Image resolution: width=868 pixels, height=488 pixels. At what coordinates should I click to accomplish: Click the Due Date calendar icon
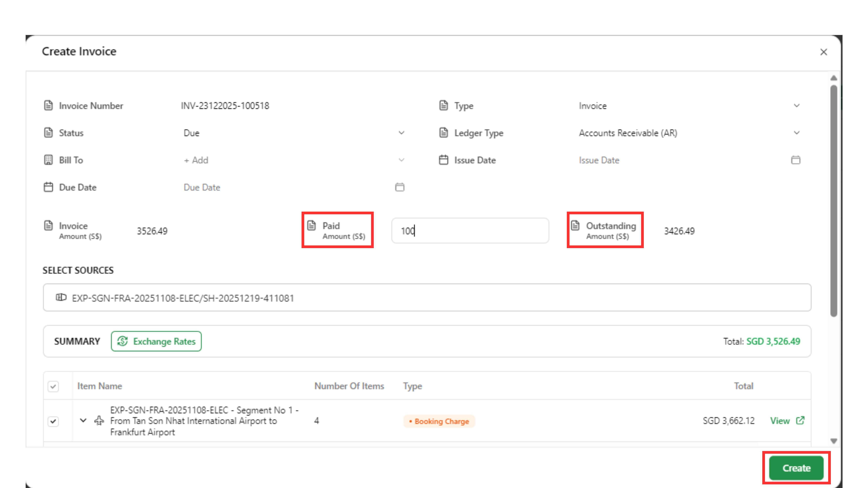pos(400,187)
